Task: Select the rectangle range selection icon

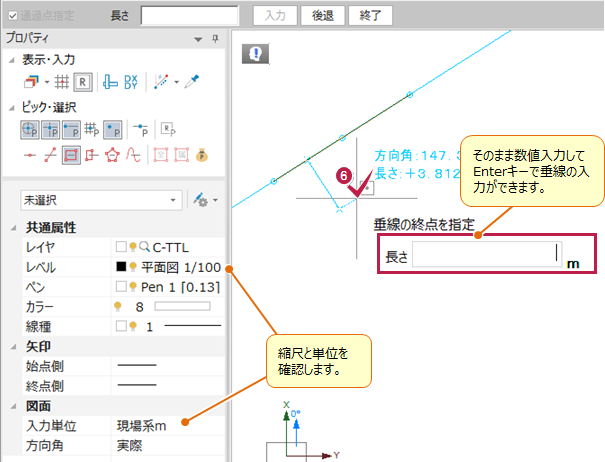Action: pyautogui.click(x=71, y=154)
